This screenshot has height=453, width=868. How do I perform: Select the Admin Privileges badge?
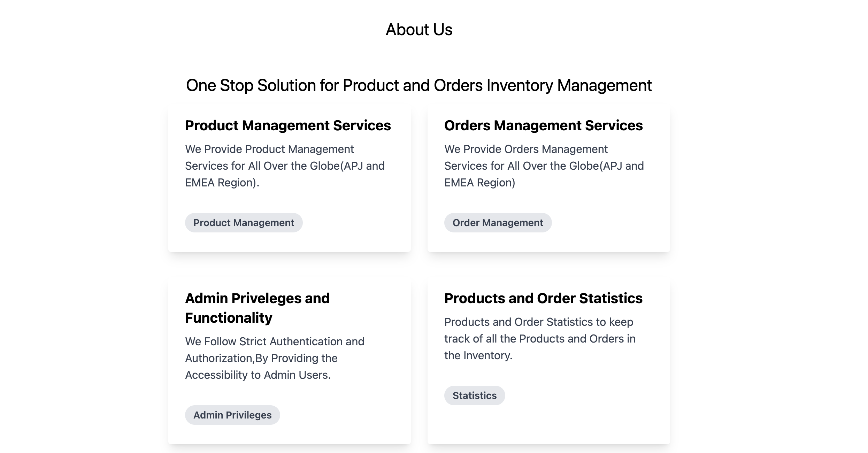pos(232,415)
